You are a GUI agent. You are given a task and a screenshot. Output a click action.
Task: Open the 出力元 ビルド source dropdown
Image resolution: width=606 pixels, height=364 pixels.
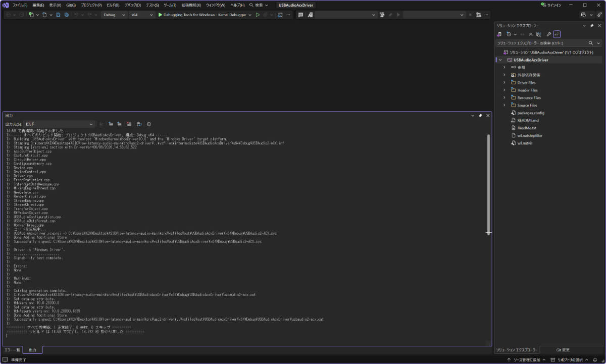[x=60, y=124]
